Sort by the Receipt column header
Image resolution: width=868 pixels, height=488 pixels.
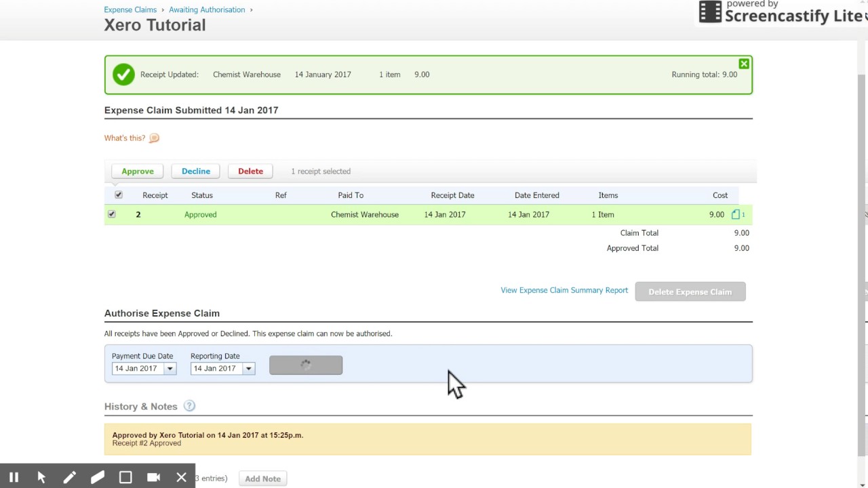pos(155,195)
